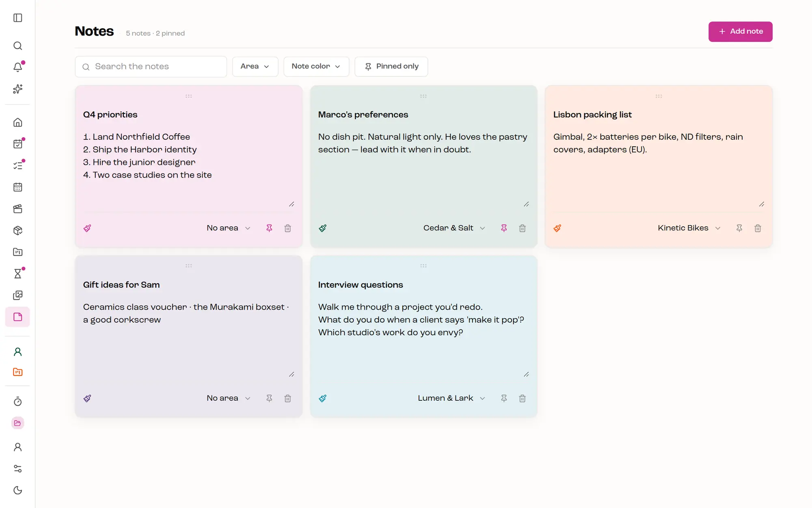Click the Marco's preferences note text

click(423, 143)
